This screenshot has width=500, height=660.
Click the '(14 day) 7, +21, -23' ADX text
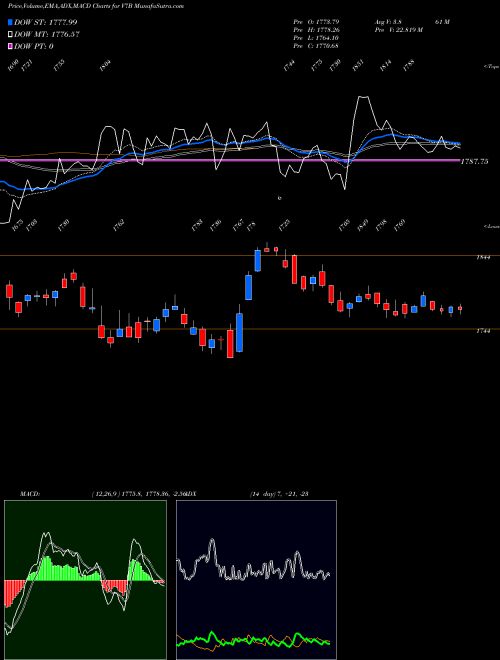coord(279,494)
